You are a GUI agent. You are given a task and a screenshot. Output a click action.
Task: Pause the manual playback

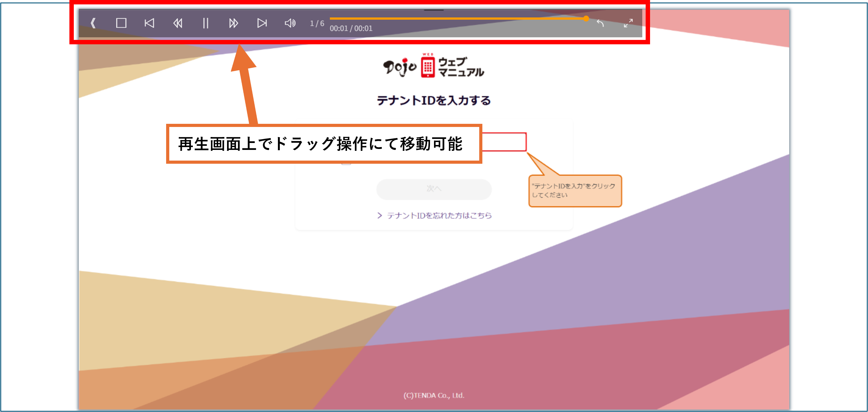tap(206, 23)
